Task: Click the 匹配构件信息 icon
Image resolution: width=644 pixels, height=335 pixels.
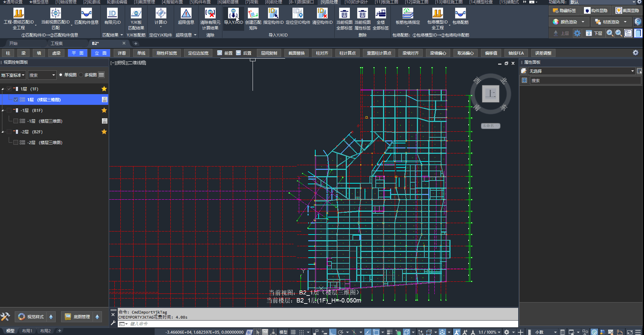Action: 86,14
